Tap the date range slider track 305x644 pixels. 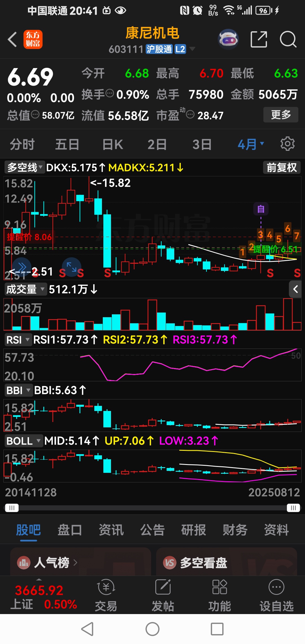152,508
